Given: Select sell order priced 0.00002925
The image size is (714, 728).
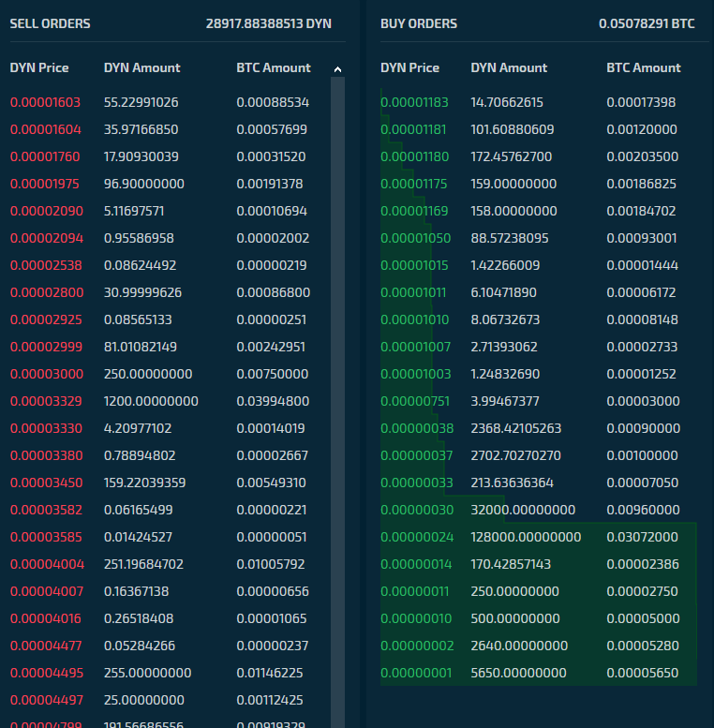Looking at the screenshot, I should [x=171, y=319].
